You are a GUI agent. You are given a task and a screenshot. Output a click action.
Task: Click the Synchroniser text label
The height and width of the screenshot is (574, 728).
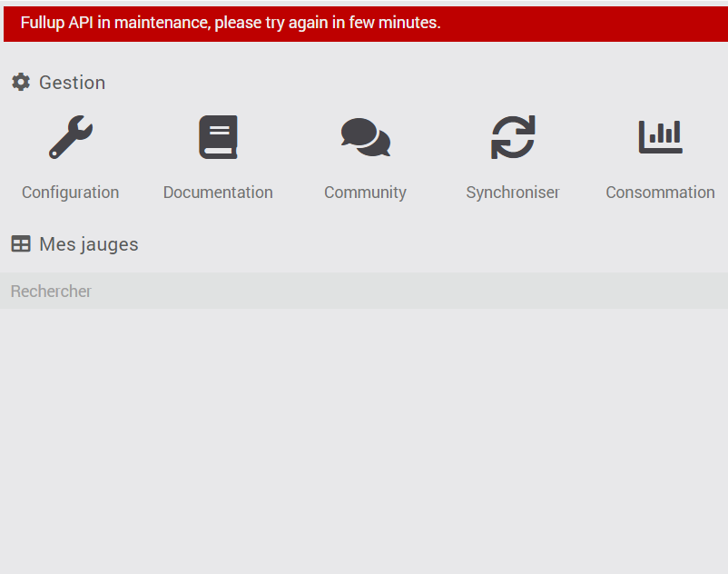(513, 193)
